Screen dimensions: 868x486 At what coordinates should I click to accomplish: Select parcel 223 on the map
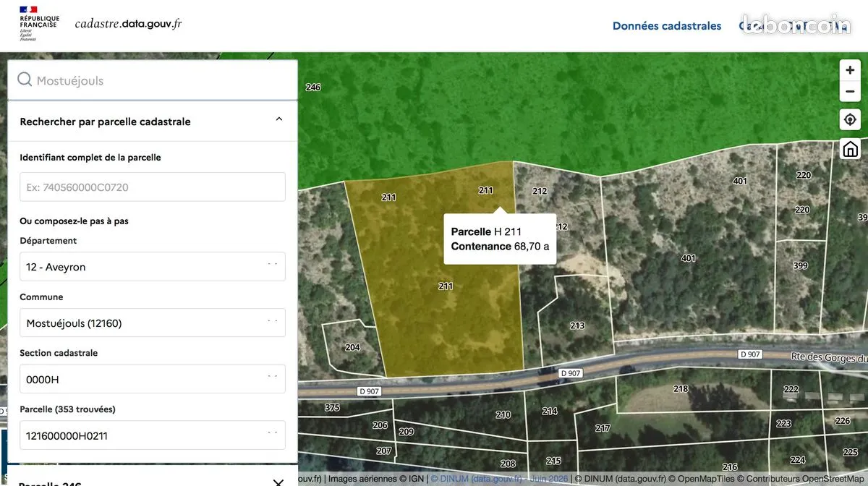point(783,424)
